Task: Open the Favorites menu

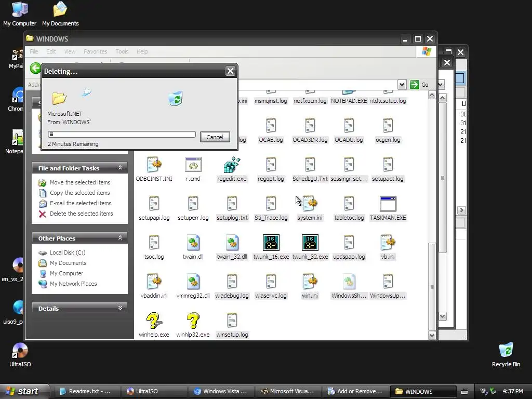Action: (x=96, y=51)
